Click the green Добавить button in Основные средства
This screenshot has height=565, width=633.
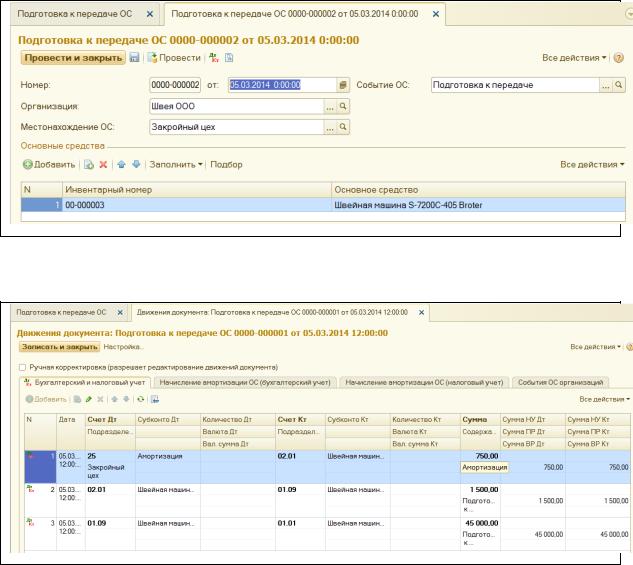[x=49, y=164]
